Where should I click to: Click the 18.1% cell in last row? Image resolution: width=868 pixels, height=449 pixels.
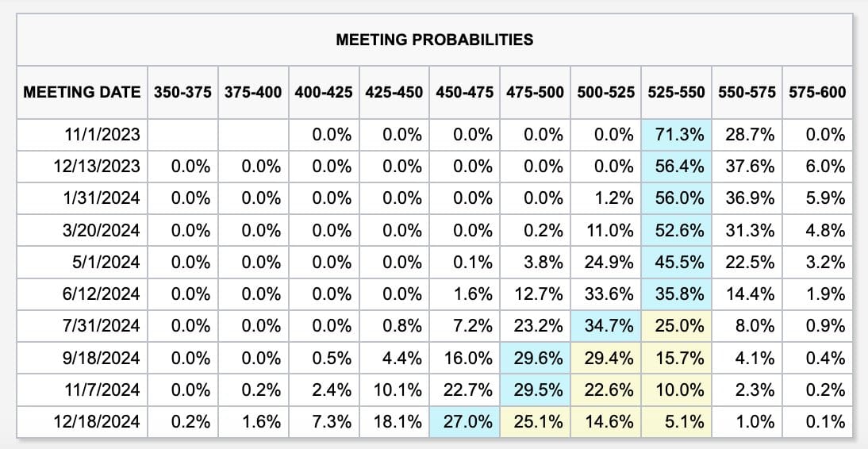[x=394, y=422]
